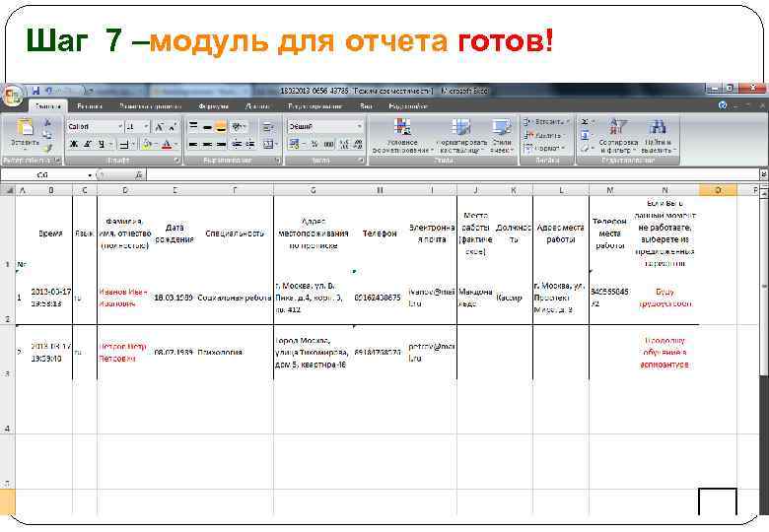Click the red font color A button
Image resolution: width=769 pixels, height=532 pixels.
click(x=167, y=144)
